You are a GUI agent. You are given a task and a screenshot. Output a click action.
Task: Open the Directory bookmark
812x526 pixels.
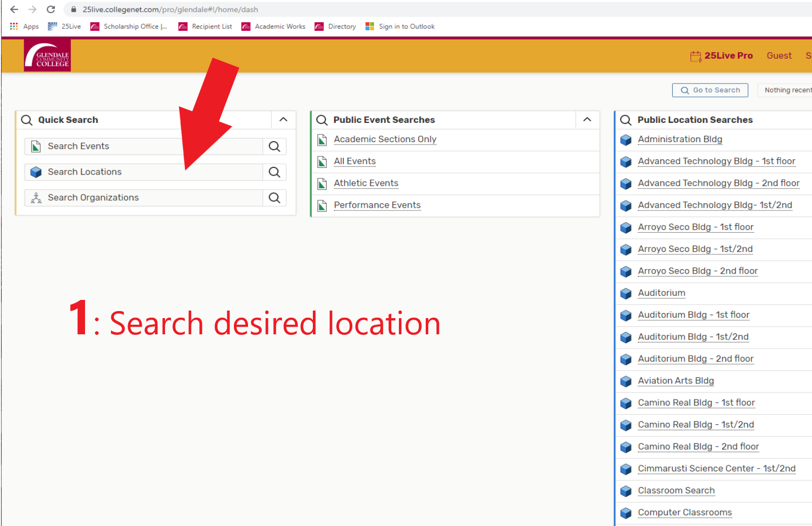pyautogui.click(x=335, y=26)
